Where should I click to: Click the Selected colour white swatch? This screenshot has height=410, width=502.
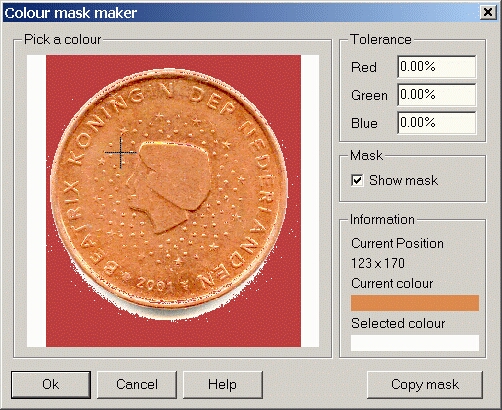(x=415, y=343)
